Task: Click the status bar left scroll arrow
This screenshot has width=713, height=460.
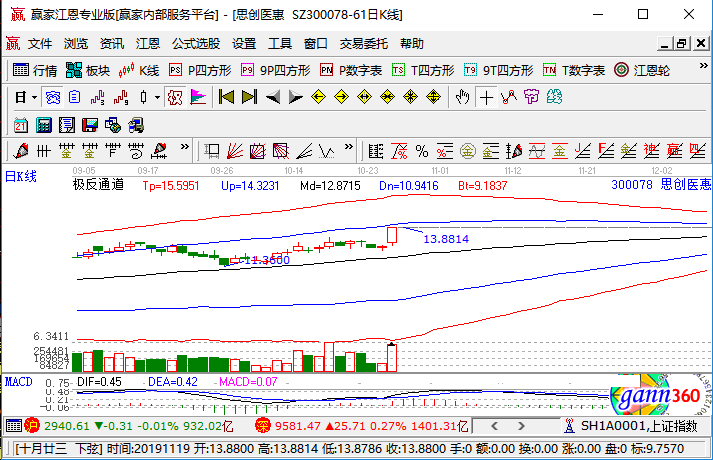Action: point(495,426)
